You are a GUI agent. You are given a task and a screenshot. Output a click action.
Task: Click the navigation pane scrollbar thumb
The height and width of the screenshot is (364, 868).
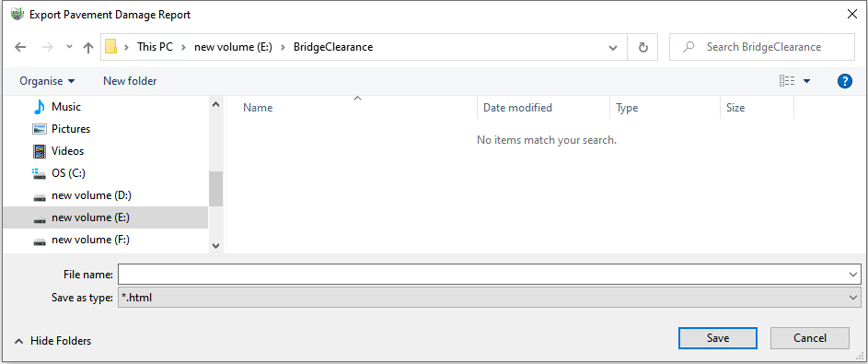point(216,188)
